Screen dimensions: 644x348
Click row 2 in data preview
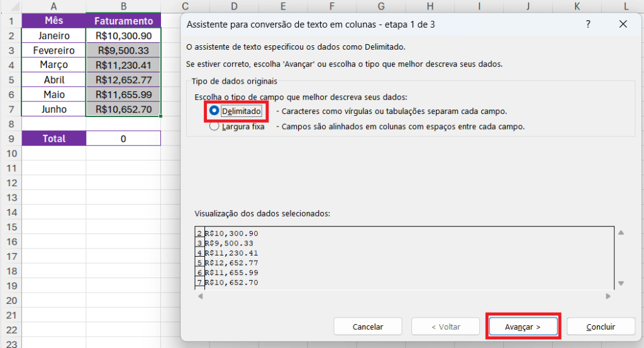(x=231, y=233)
